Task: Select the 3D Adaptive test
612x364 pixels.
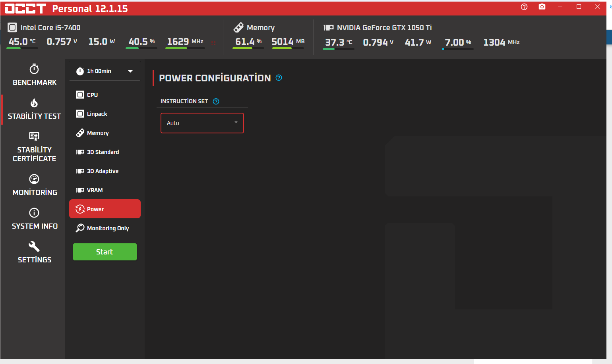Action: coord(105,171)
